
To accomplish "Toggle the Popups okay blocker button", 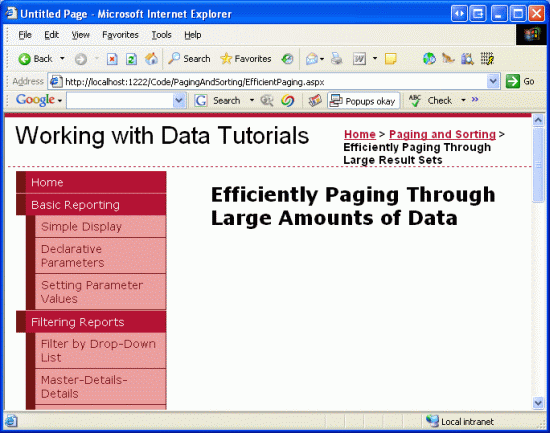I will (363, 101).
